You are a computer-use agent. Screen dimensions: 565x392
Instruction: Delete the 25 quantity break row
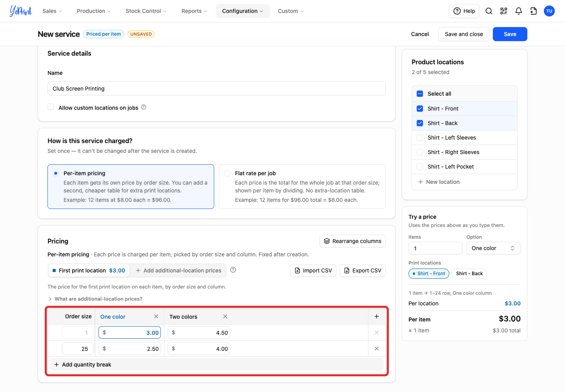(x=377, y=348)
